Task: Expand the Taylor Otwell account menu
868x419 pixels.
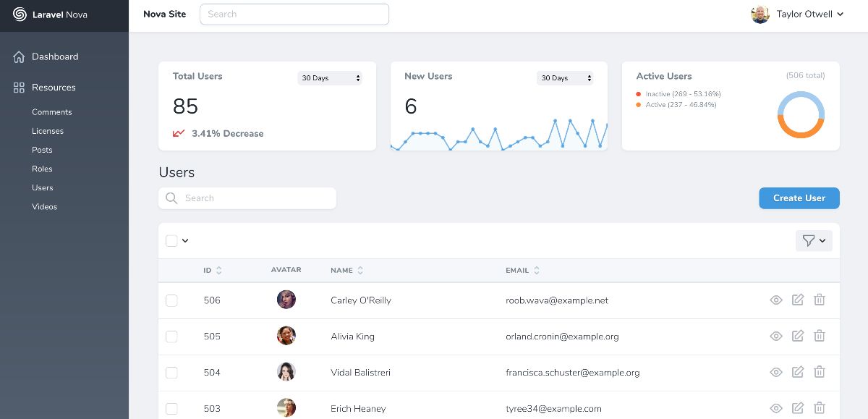Action: (798, 14)
